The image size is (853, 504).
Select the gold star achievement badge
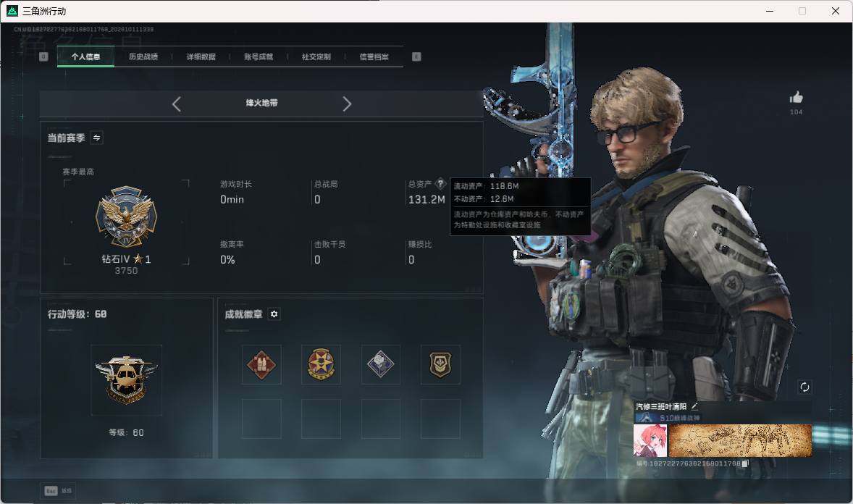pos(321,365)
